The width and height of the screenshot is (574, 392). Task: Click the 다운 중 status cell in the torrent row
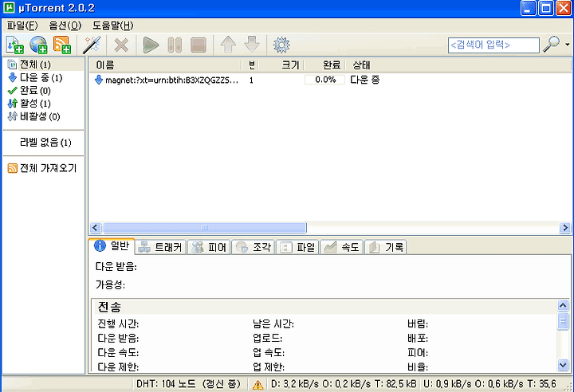[365, 80]
